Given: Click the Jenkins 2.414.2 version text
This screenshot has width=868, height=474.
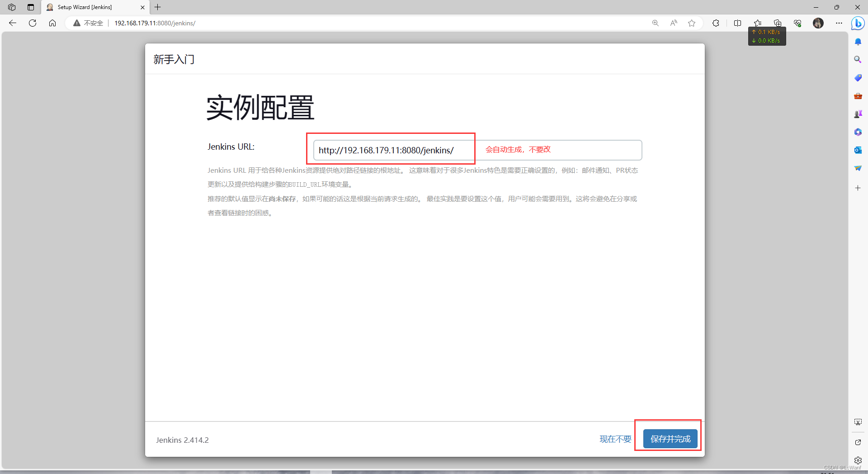Looking at the screenshot, I should (183, 440).
